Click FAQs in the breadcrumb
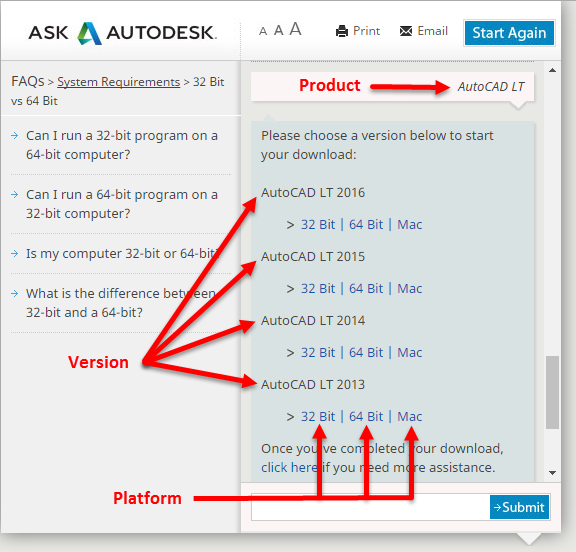The width and height of the screenshot is (576, 552). (x=28, y=81)
